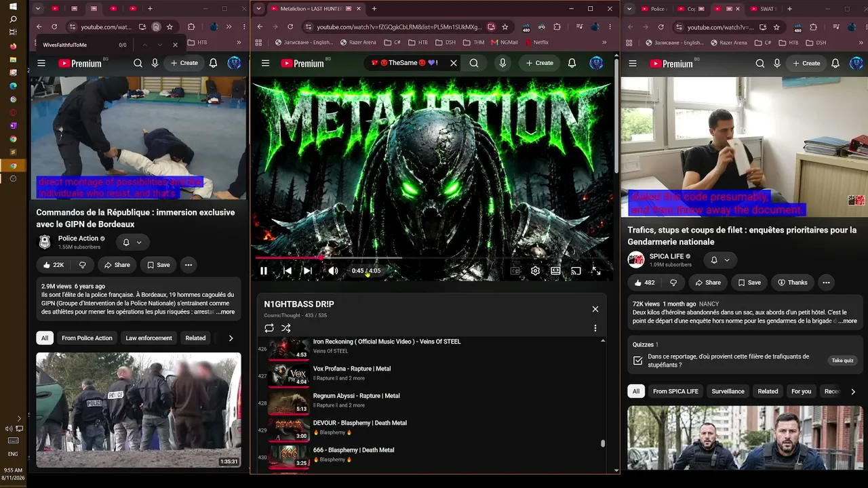
Task: Enter fullscreen in Metaliction player
Action: (596, 270)
